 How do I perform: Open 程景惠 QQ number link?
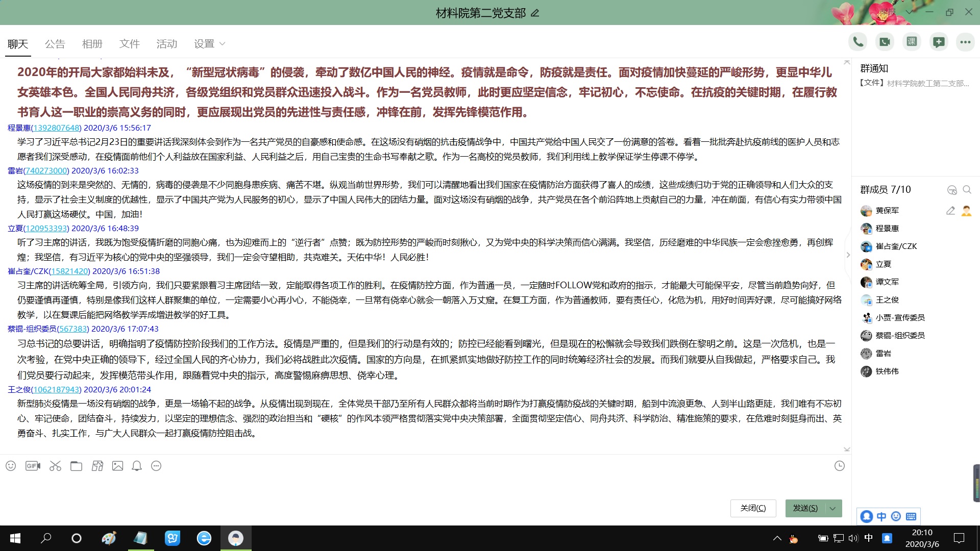[x=56, y=128]
